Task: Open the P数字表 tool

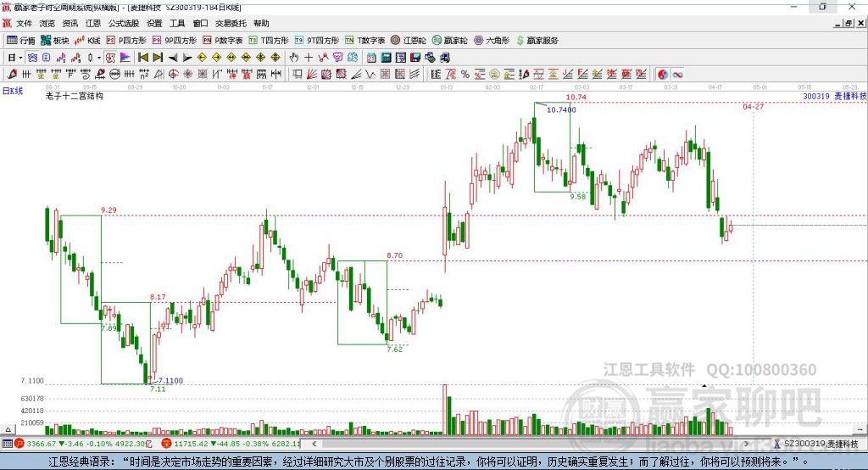Action: point(223,41)
